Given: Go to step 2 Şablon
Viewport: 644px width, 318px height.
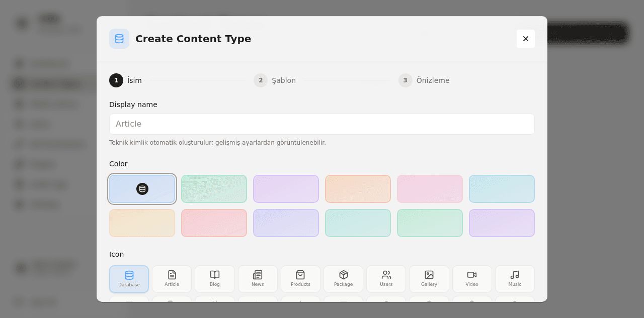Looking at the screenshot, I should pos(275,80).
